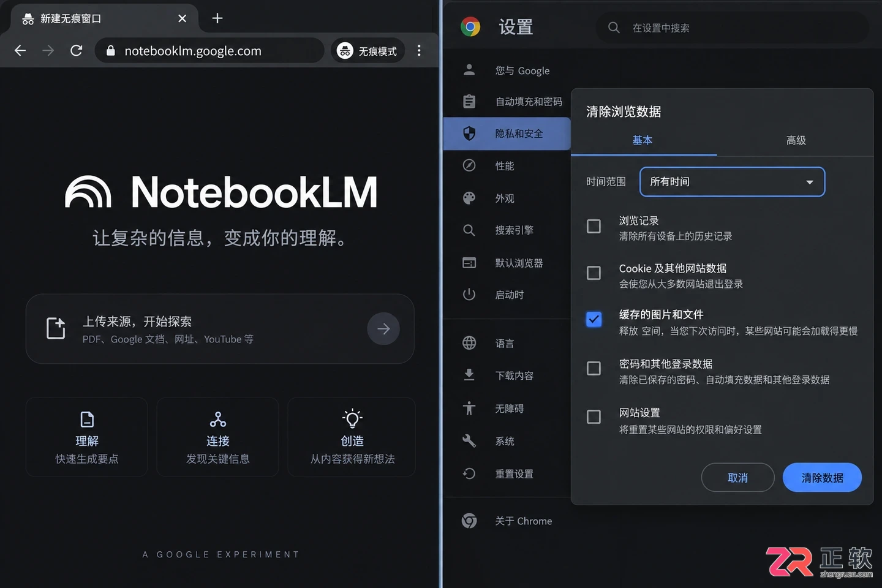This screenshot has height=588, width=882.
Task: Open 您与 Google settings section
Action: pos(507,70)
